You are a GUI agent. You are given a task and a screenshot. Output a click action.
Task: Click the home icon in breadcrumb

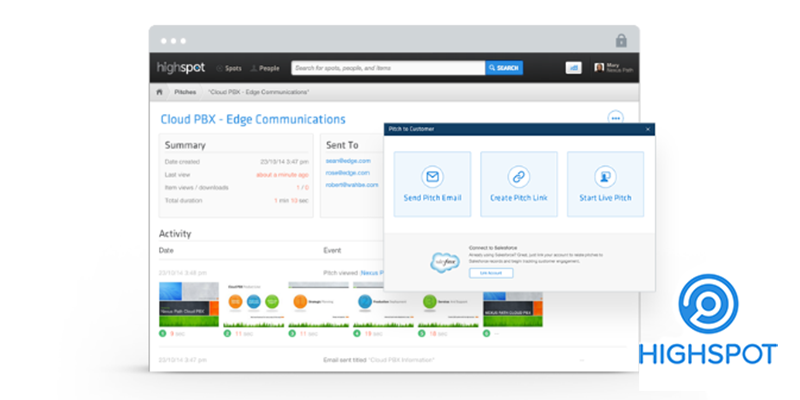tap(159, 91)
